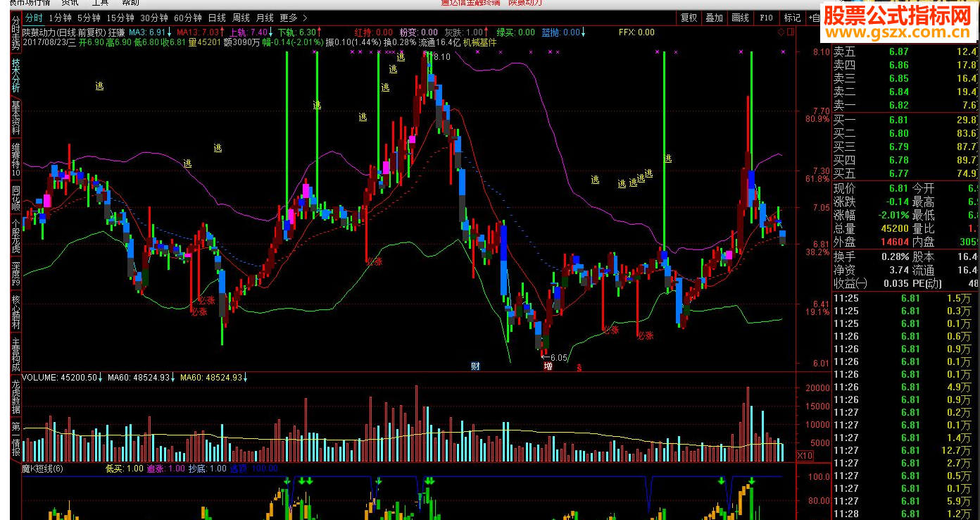Select the 1分钟 period tab
980x520 pixels.
(60, 18)
